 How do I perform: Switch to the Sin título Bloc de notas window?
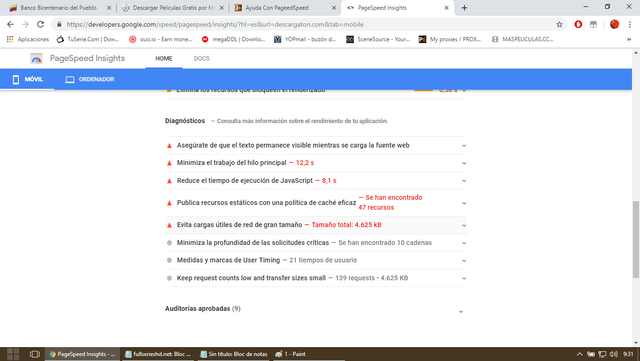[233, 354]
